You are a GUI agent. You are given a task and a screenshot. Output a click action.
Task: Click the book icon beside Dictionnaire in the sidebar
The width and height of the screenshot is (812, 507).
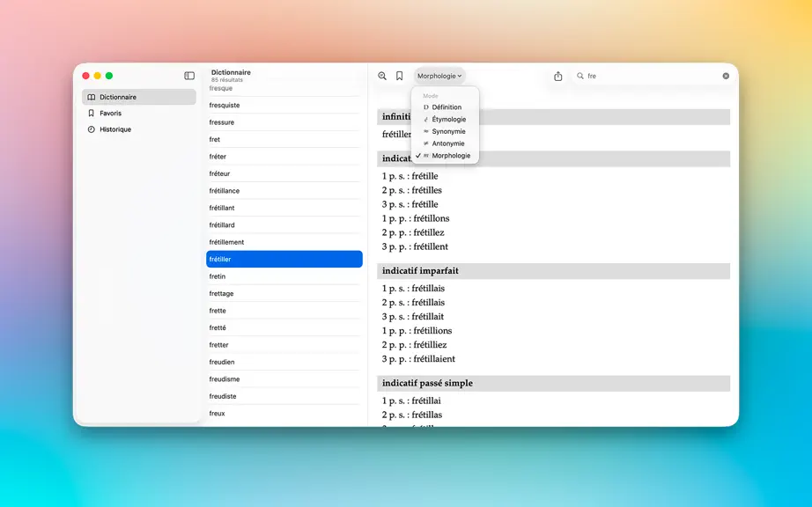tap(91, 97)
